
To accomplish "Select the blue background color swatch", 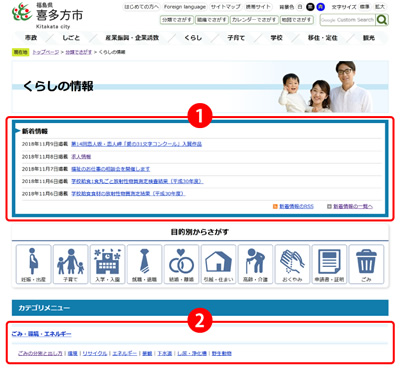I will click(320, 7).
